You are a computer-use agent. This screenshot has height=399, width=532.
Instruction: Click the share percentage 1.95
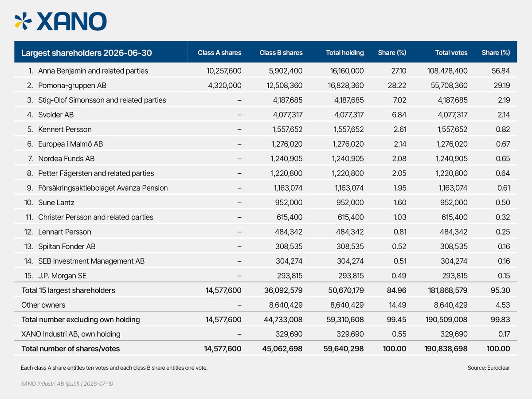click(x=400, y=188)
